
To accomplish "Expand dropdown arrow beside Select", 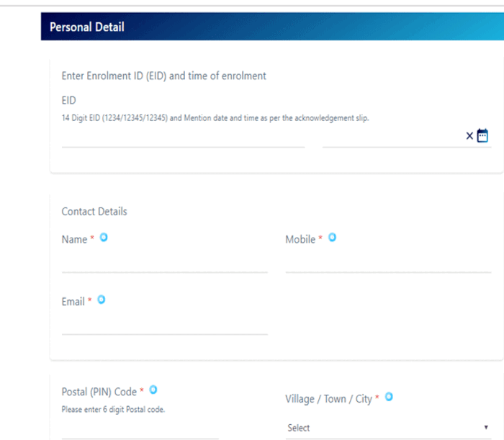I will 486,427.
